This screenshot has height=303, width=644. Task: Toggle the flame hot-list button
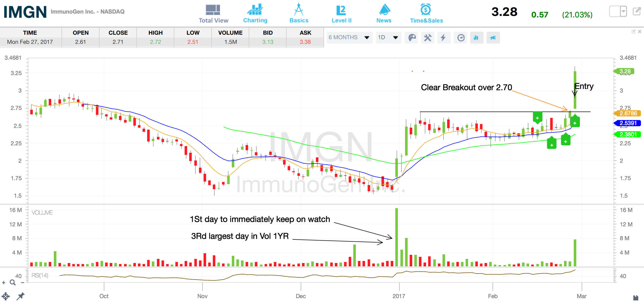tap(476, 38)
